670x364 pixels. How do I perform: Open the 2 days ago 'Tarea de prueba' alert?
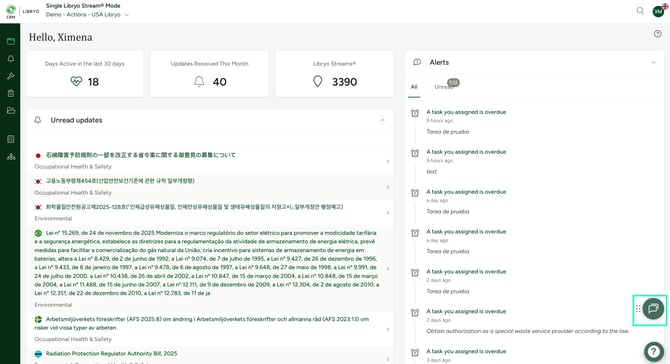click(x=466, y=281)
